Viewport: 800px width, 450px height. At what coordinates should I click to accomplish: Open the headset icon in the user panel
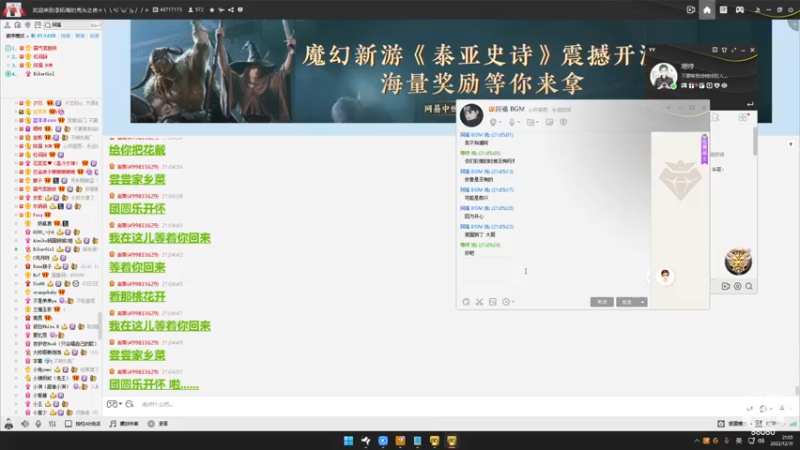tap(17, 25)
